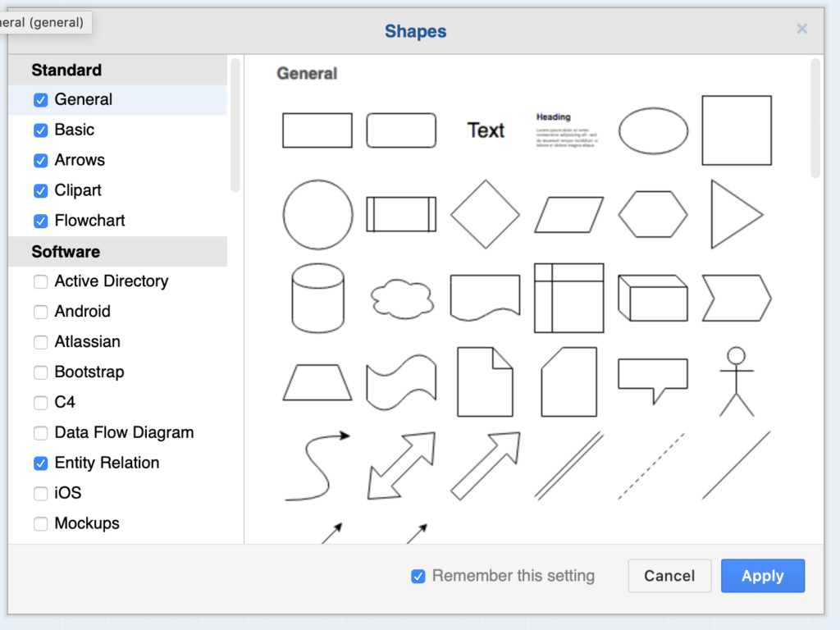Pick the hexagon shape
The width and height of the screenshot is (840, 630).
coord(652,214)
